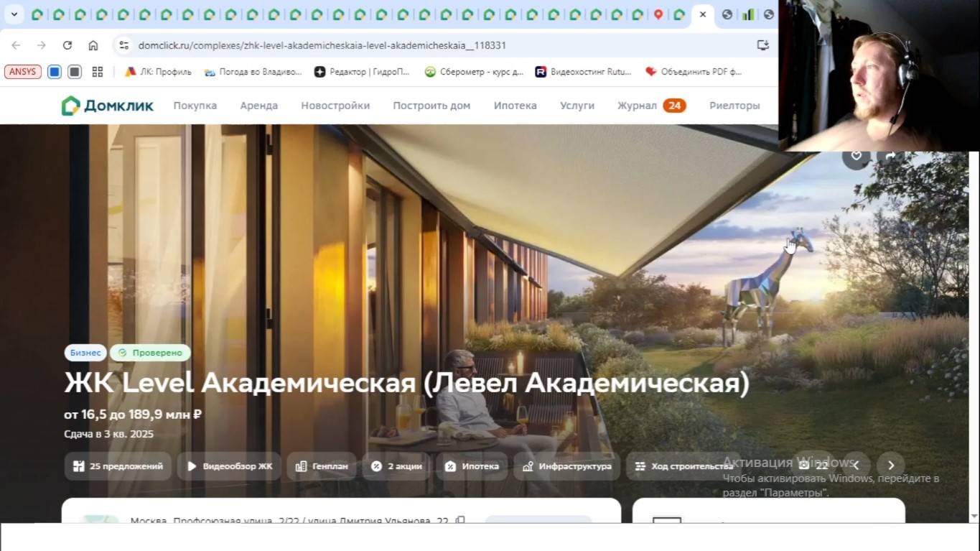Click the Бизнес class badge
The image size is (980, 551).
click(85, 353)
